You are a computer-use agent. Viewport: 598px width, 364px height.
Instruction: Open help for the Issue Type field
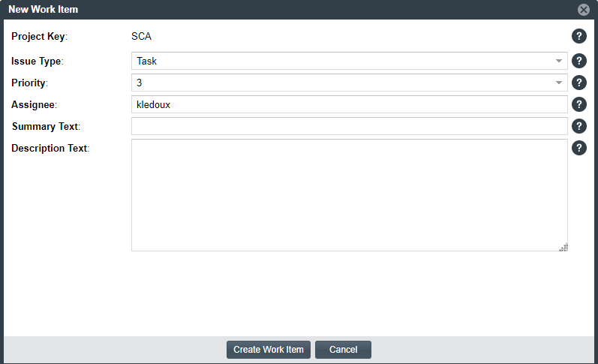point(578,61)
